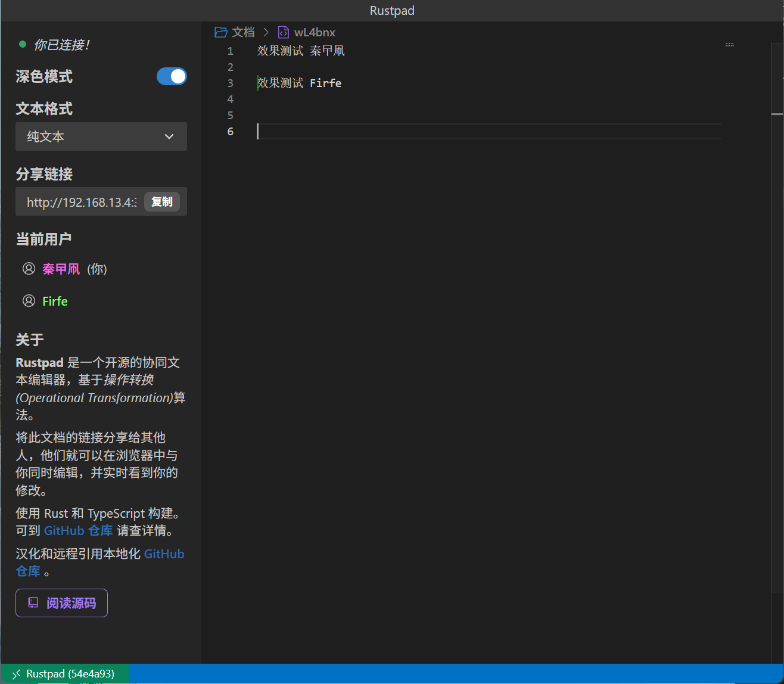Select the wL4bnx breadcrumb item
Viewport: 784px width, 684px height.
(315, 32)
